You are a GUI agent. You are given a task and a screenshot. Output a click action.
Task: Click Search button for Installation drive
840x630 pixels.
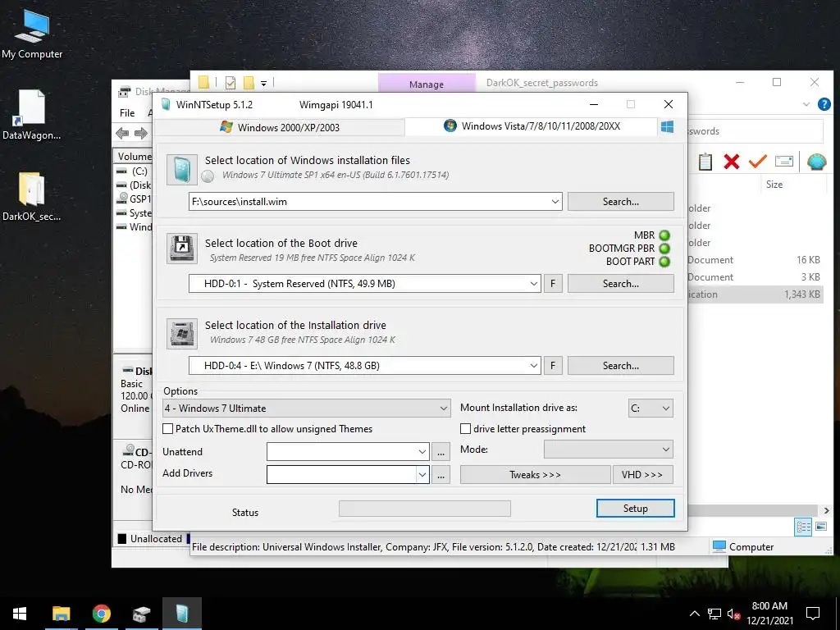[x=620, y=365]
